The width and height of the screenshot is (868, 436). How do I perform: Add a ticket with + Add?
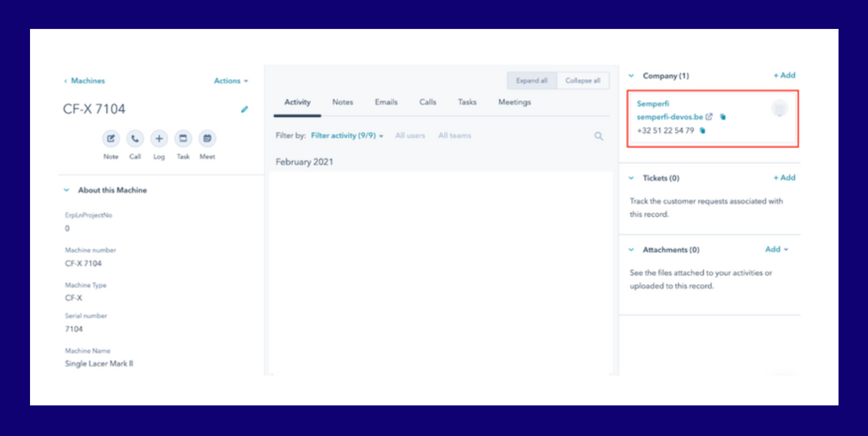[784, 178]
